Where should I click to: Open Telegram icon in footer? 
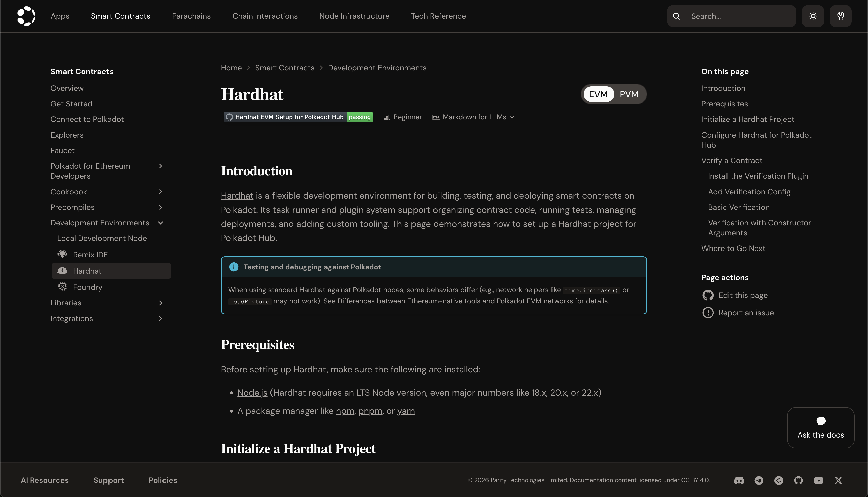point(759,481)
